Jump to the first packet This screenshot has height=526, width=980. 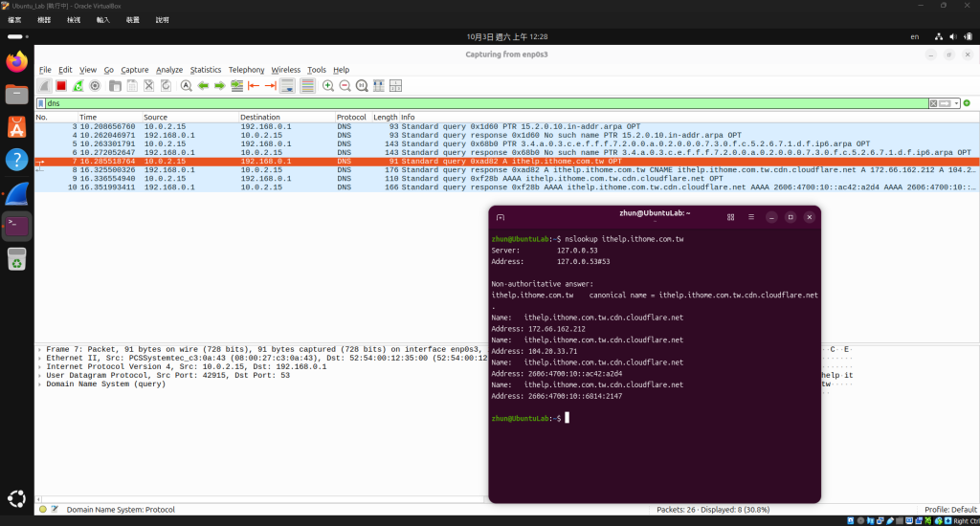pyautogui.click(x=254, y=86)
